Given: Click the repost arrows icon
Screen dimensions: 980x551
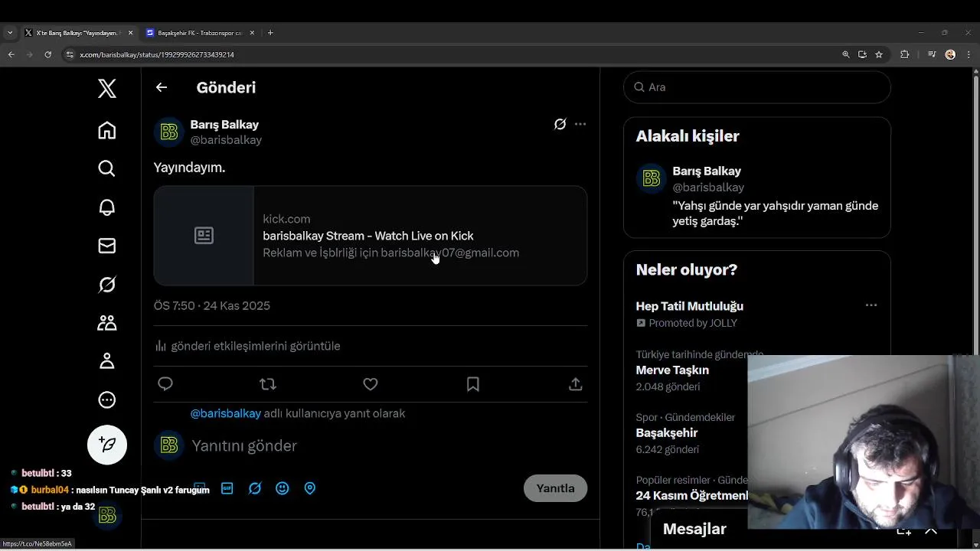Looking at the screenshot, I should [268, 384].
